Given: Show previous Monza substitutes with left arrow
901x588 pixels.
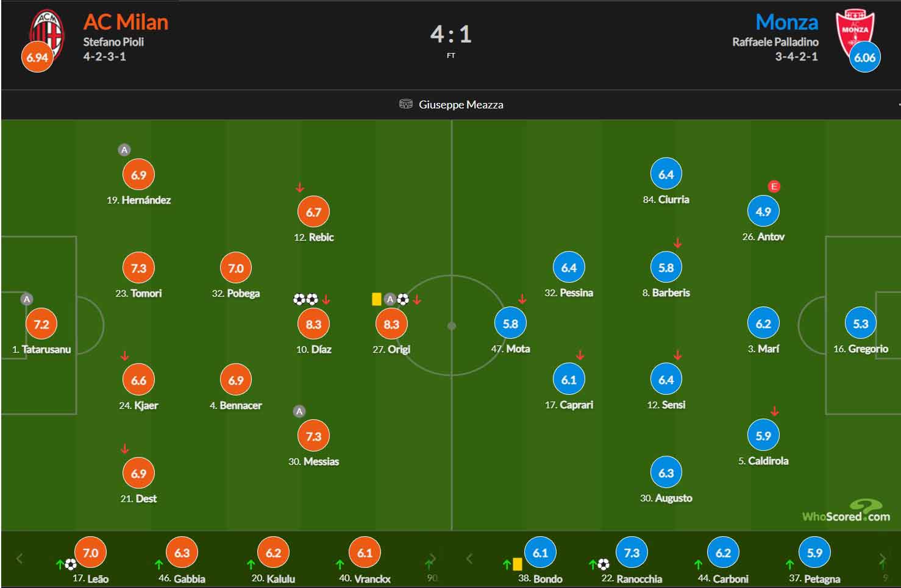Looking at the screenshot, I should click(x=469, y=559).
